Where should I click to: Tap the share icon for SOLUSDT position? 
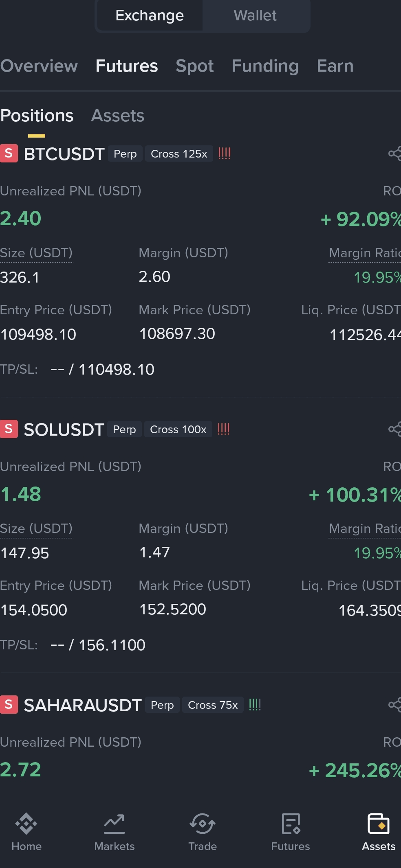click(x=394, y=429)
